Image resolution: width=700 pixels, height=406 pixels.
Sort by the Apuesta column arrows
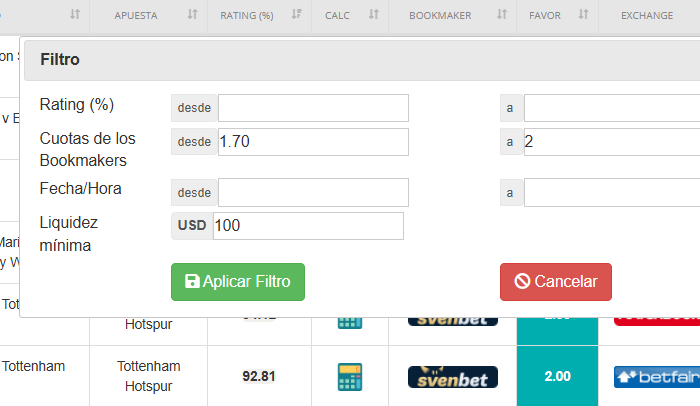click(x=193, y=15)
